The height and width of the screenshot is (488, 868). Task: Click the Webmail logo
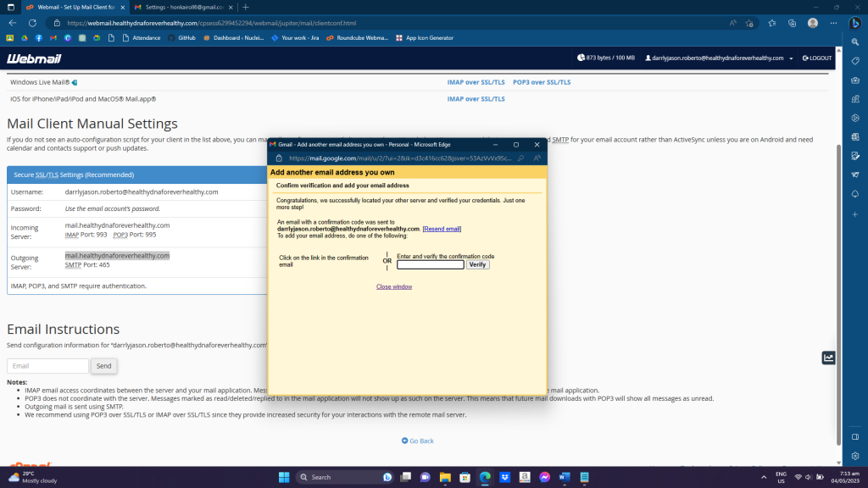point(34,58)
